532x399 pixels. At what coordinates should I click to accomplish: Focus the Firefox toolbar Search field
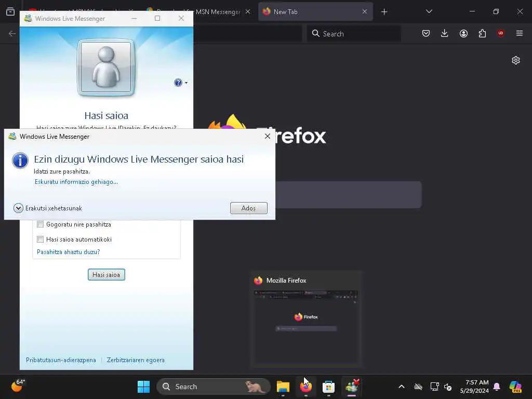(354, 34)
